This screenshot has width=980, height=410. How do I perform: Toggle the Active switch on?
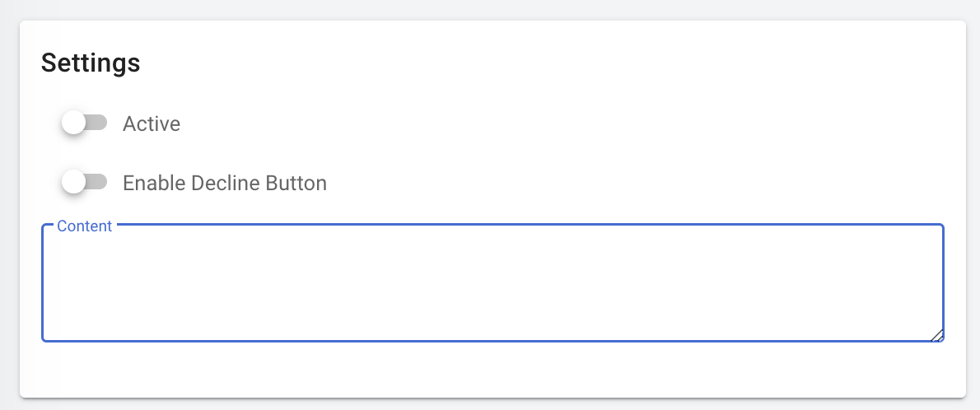(84, 123)
